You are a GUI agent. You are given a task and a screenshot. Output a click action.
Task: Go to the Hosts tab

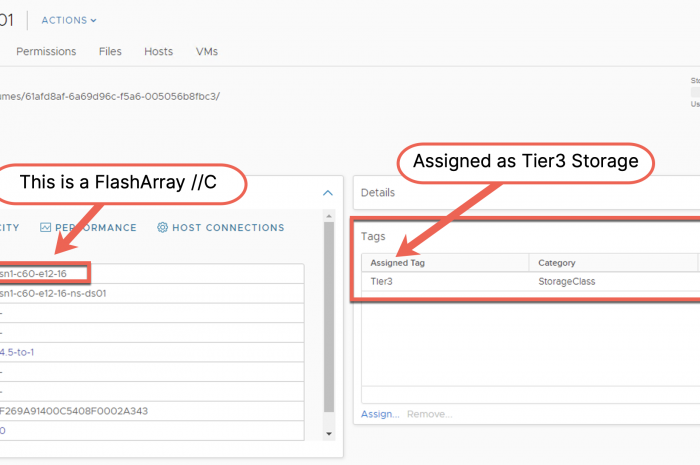pos(158,51)
